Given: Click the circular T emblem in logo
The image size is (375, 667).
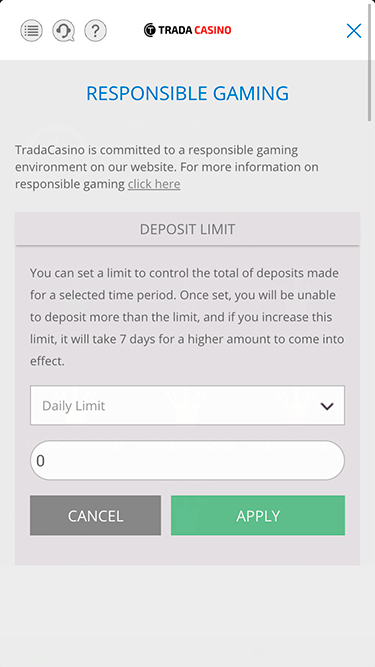Looking at the screenshot, I should point(150,30).
